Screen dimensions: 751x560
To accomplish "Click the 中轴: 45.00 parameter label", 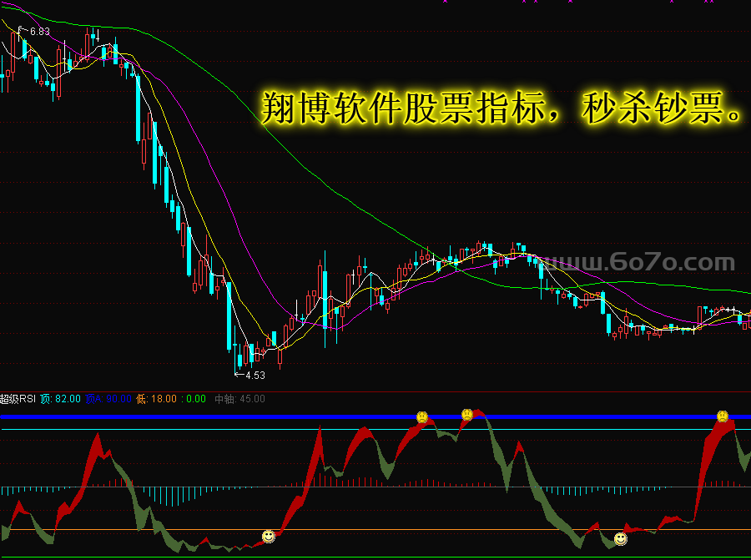I will pos(239,399).
